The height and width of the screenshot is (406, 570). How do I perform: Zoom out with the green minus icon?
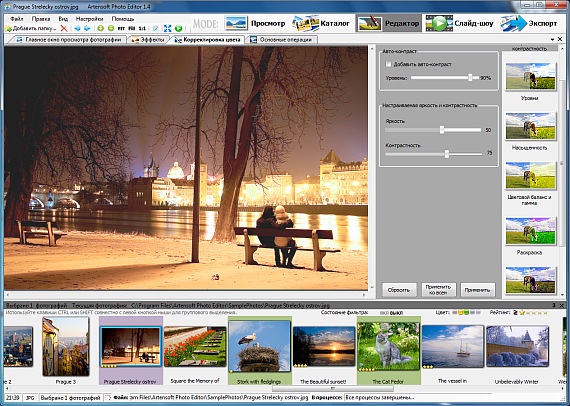[x=111, y=28]
